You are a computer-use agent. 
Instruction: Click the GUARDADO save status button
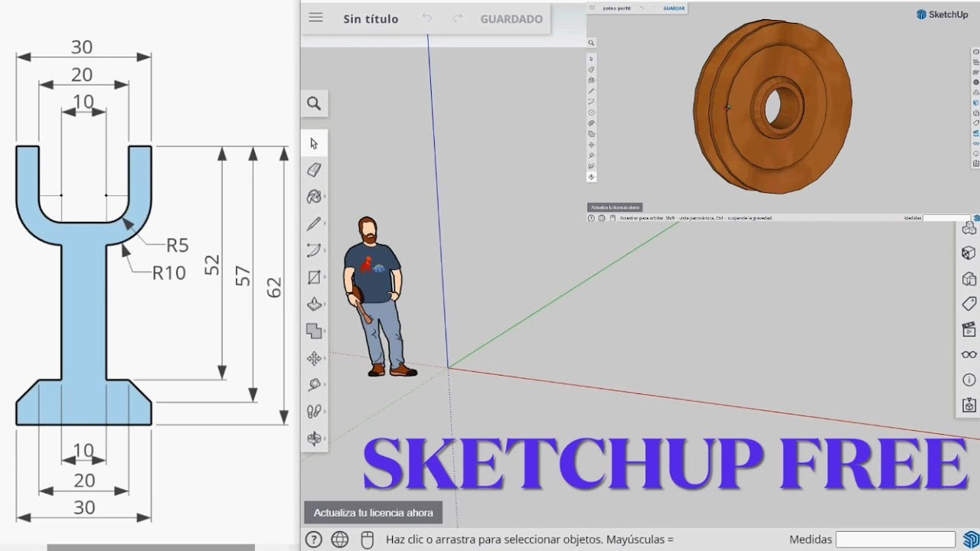tap(511, 19)
